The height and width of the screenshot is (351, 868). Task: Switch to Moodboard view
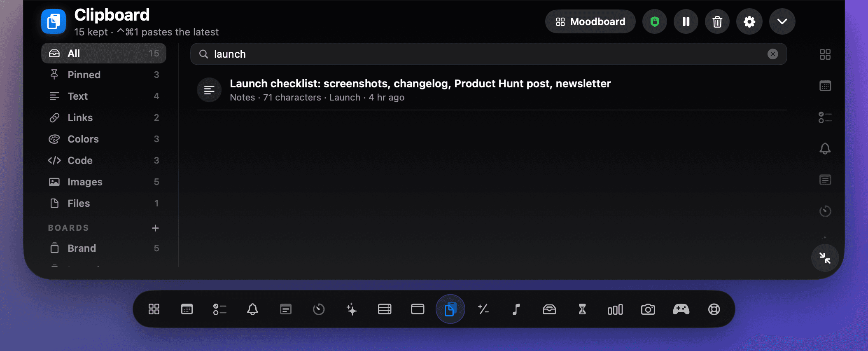(x=590, y=21)
